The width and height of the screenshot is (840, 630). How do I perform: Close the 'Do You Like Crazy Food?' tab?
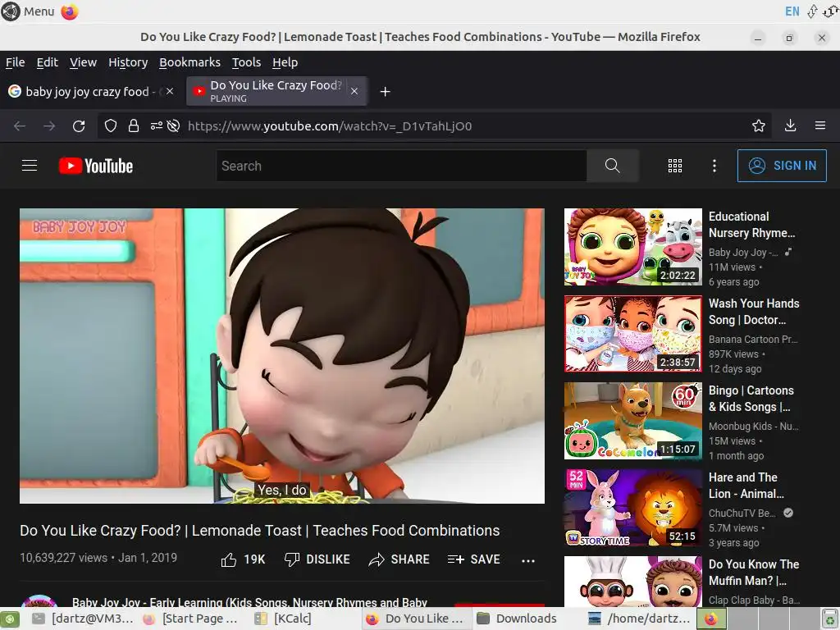[x=354, y=91]
